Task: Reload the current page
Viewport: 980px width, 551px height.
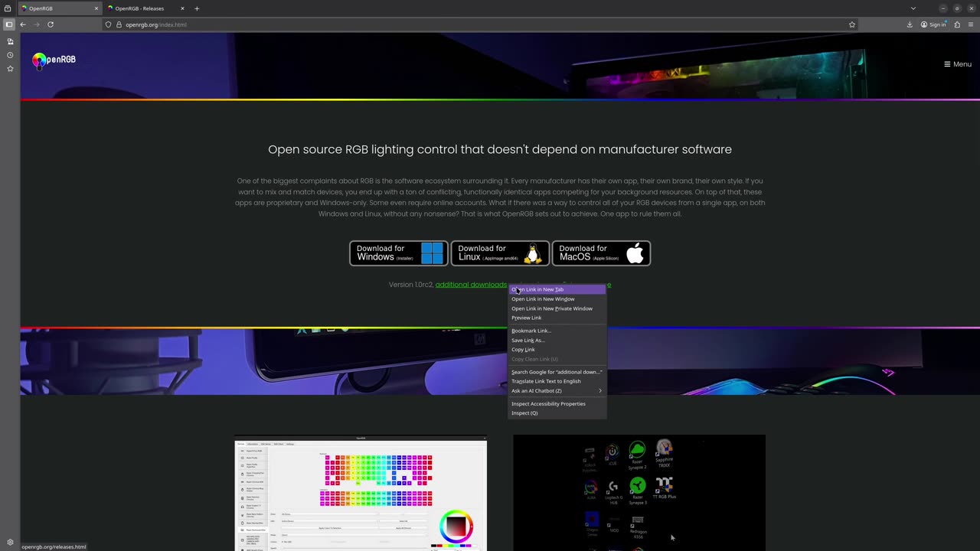Action: point(51,24)
